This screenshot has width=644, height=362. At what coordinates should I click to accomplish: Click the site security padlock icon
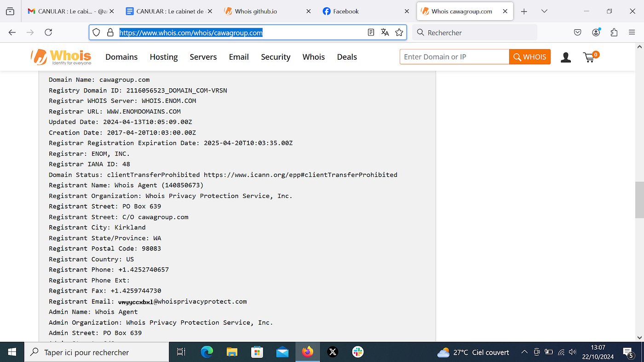pyautogui.click(x=110, y=33)
